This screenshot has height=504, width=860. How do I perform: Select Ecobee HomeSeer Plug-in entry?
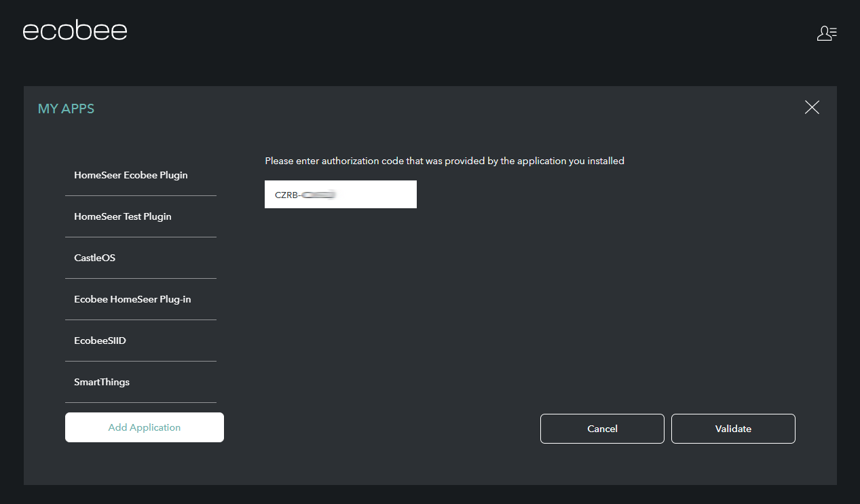(132, 299)
